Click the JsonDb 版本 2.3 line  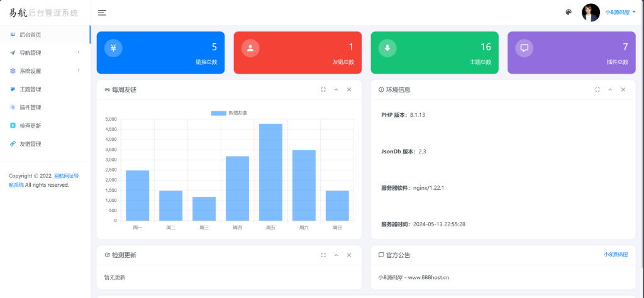point(404,152)
